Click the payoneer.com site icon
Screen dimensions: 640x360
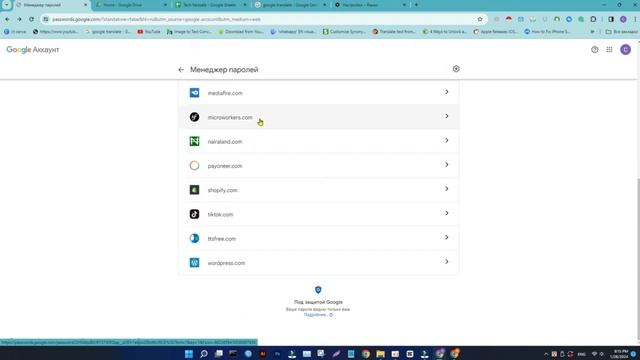[x=194, y=165]
